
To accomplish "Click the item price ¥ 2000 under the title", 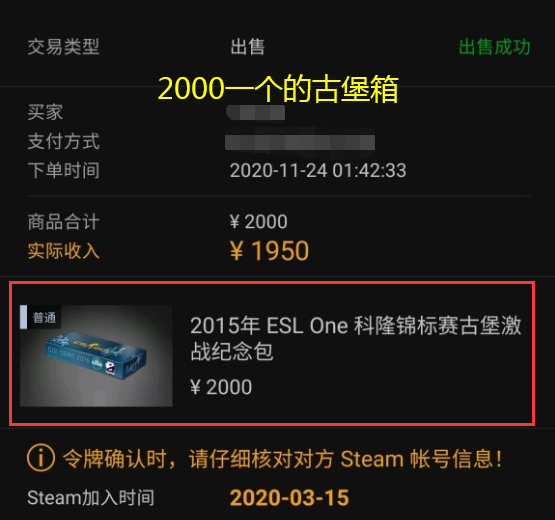I will [221, 387].
